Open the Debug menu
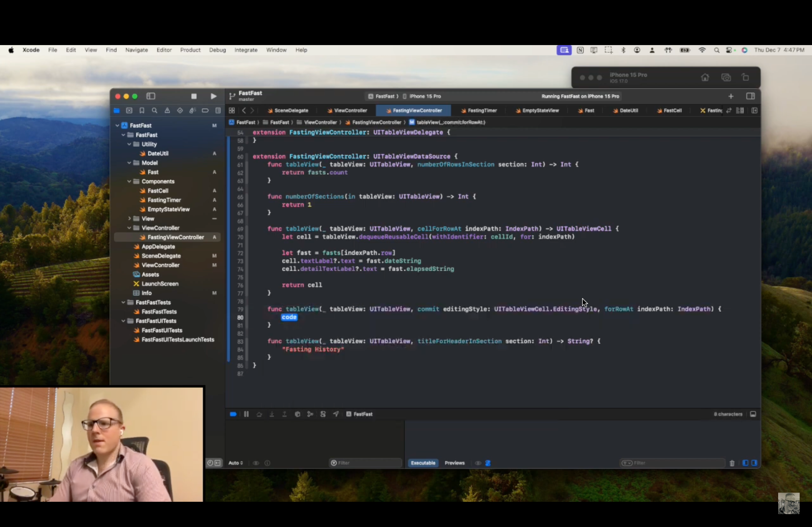 click(x=217, y=50)
